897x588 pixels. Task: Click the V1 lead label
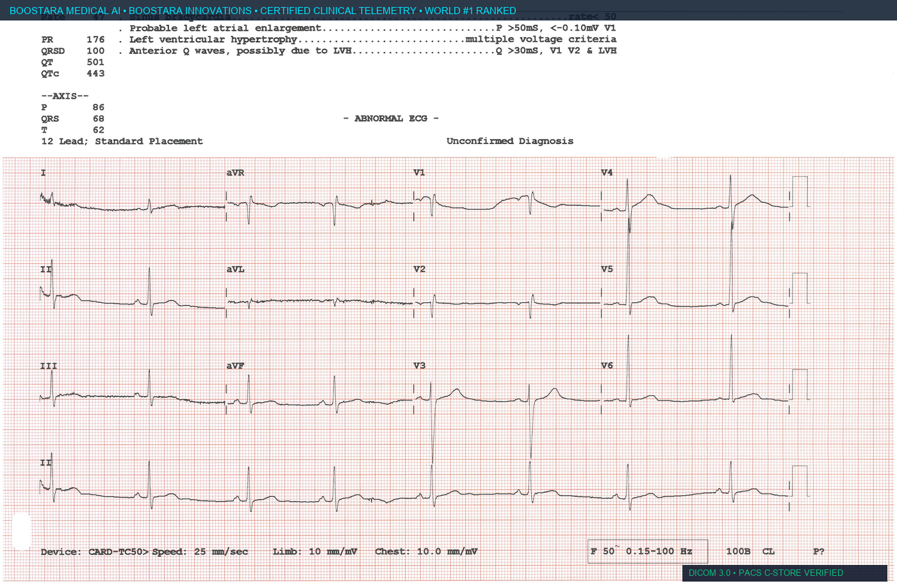(419, 173)
